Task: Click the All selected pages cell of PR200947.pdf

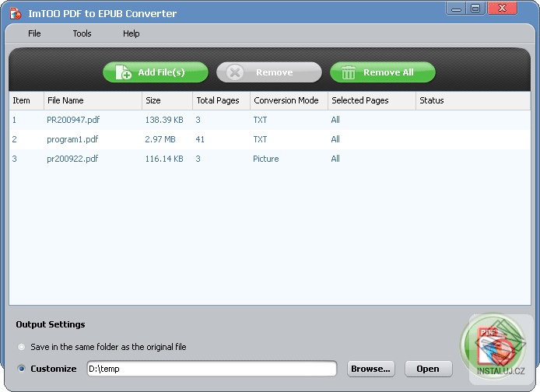Action: click(x=335, y=120)
